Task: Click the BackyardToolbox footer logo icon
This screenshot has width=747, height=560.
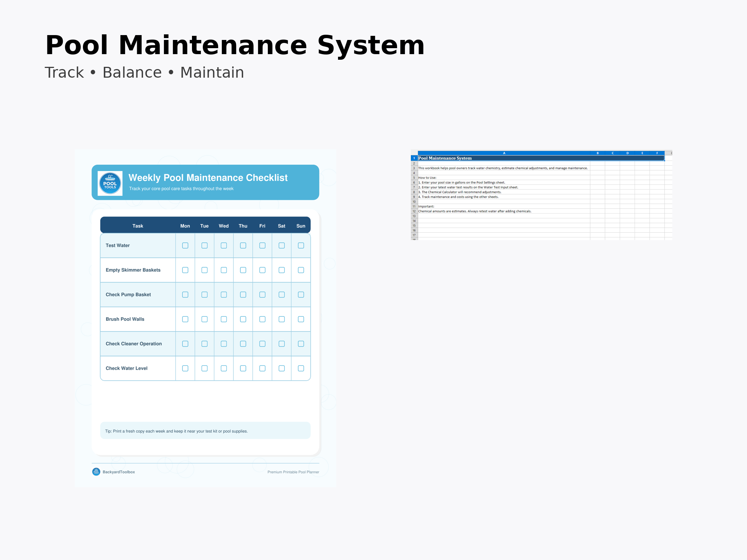Action: (96, 472)
